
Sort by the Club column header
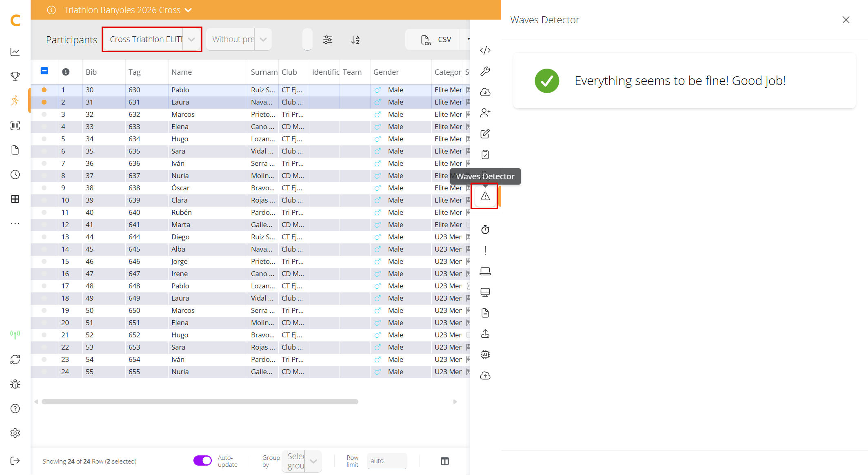289,72
